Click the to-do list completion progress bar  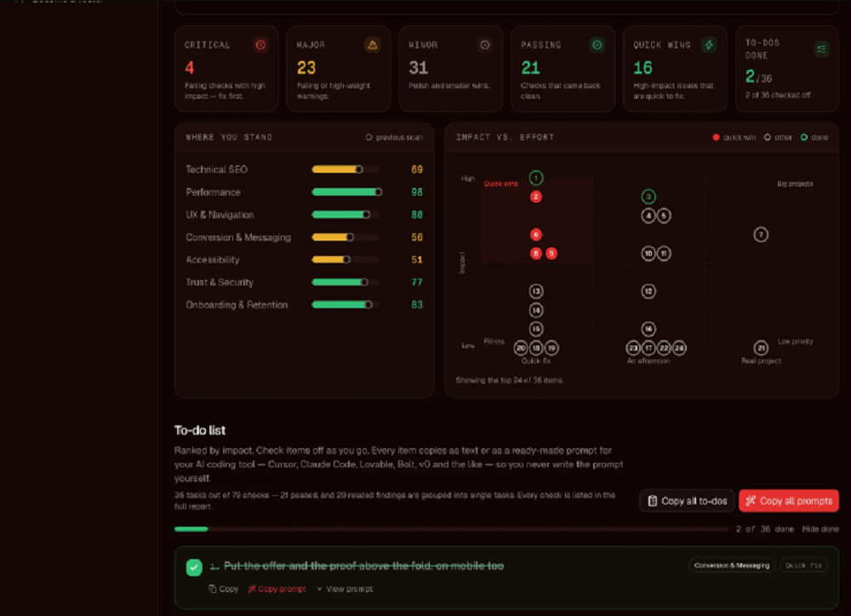coord(451,529)
